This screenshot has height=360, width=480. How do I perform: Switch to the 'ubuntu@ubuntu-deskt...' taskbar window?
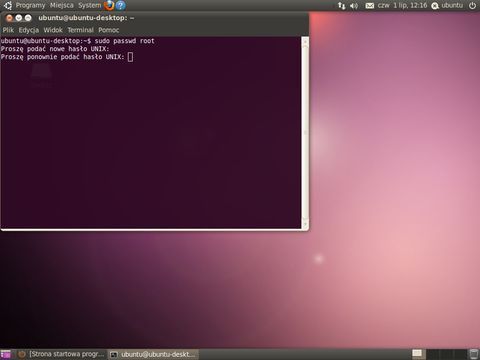[154, 354]
